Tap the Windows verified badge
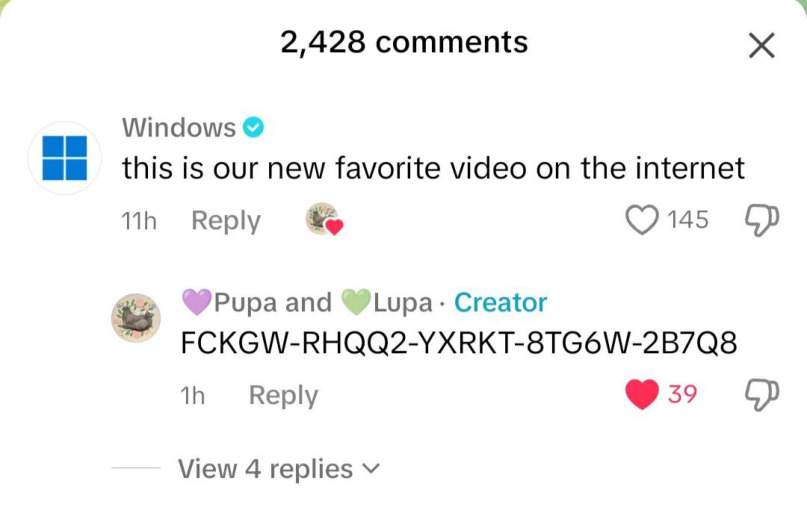 (253, 127)
